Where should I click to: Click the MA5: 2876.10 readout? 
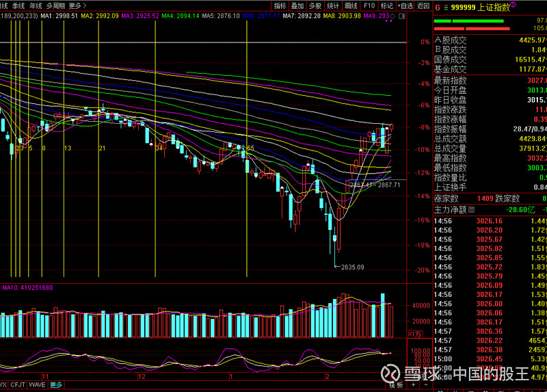221,16
